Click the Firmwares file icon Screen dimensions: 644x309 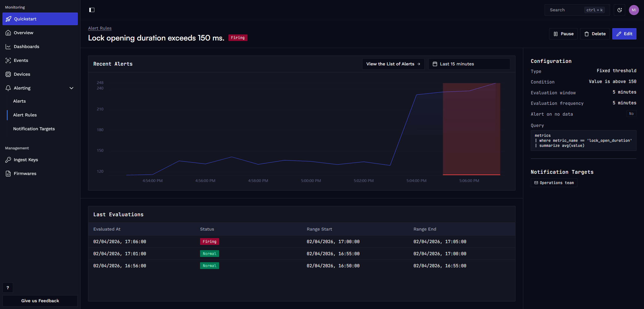point(8,173)
